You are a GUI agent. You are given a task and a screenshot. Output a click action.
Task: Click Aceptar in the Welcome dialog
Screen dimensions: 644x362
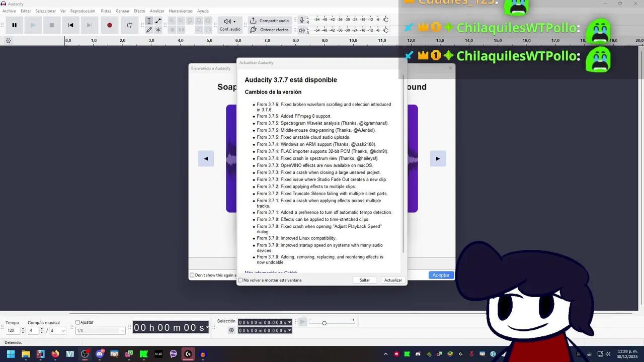[x=441, y=275]
